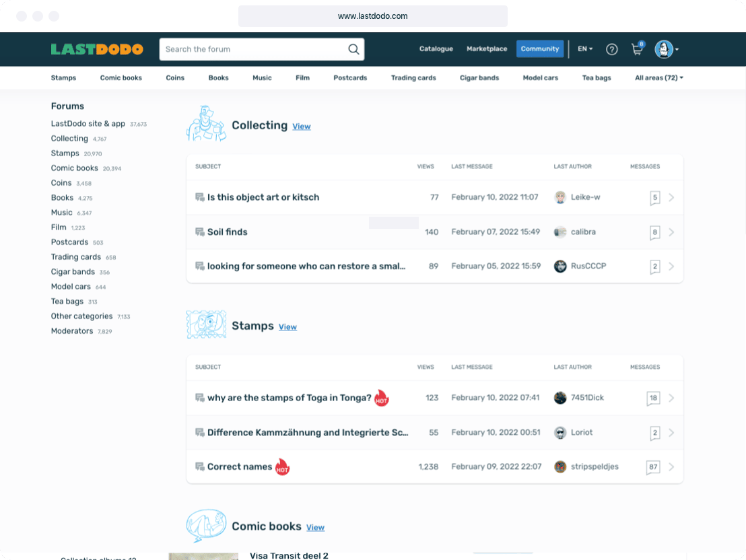
Task: Open the help question mark icon
Action: (611, 49)
